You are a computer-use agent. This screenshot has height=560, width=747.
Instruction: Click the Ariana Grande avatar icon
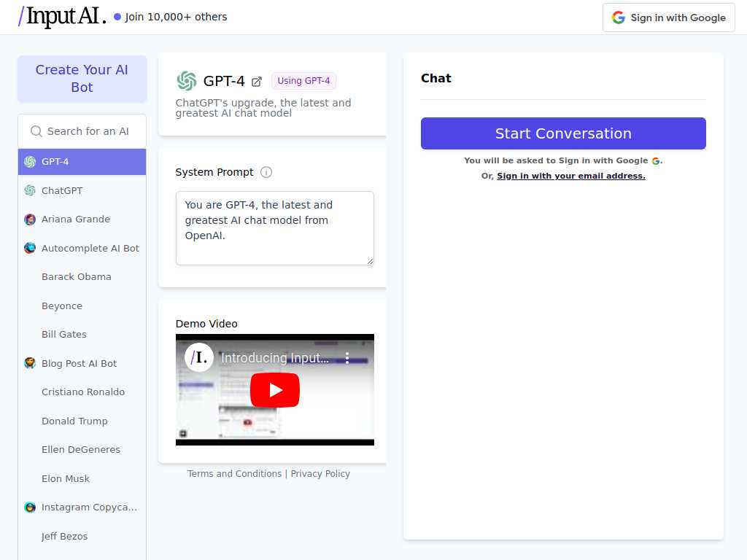point(30,219)
